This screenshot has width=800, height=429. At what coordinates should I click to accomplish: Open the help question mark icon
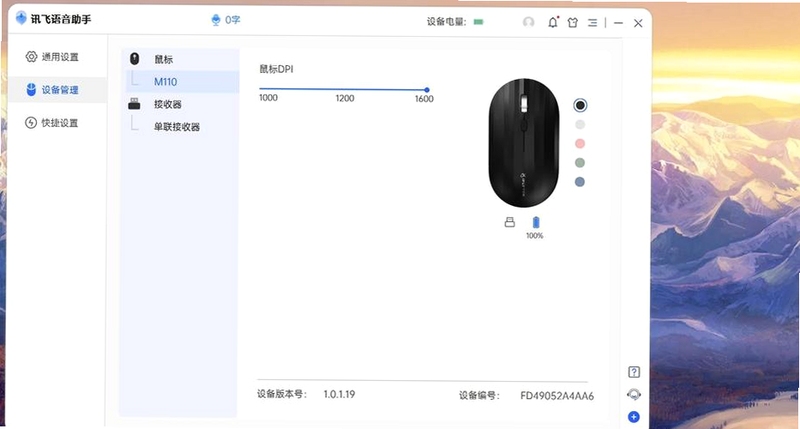634,372
